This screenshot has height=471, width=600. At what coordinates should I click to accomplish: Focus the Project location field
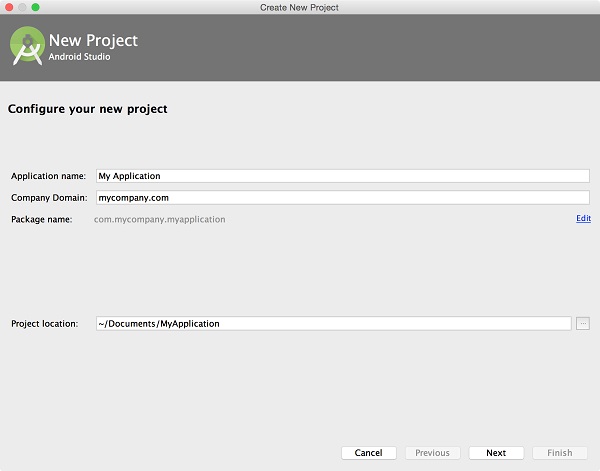(334, 324)
